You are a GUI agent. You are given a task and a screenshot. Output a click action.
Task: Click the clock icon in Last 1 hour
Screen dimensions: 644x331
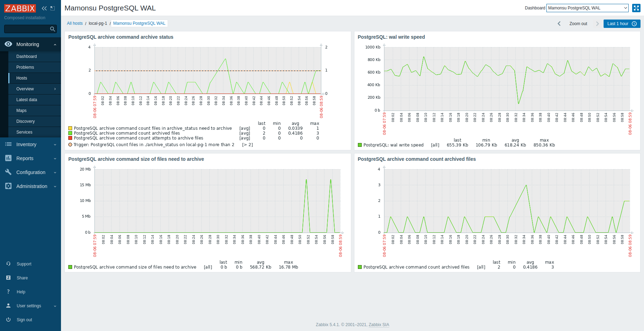(634, 24)
